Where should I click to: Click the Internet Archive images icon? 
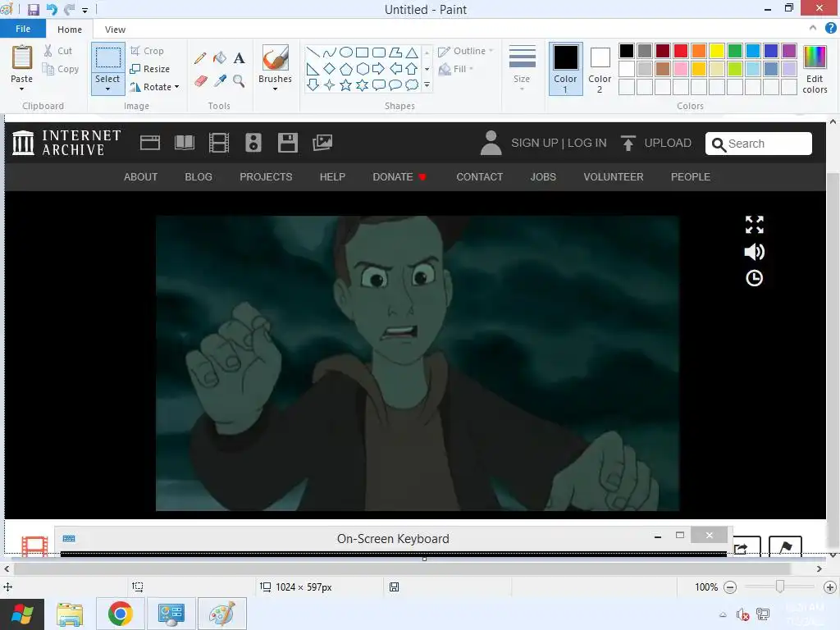pos(322,143)
